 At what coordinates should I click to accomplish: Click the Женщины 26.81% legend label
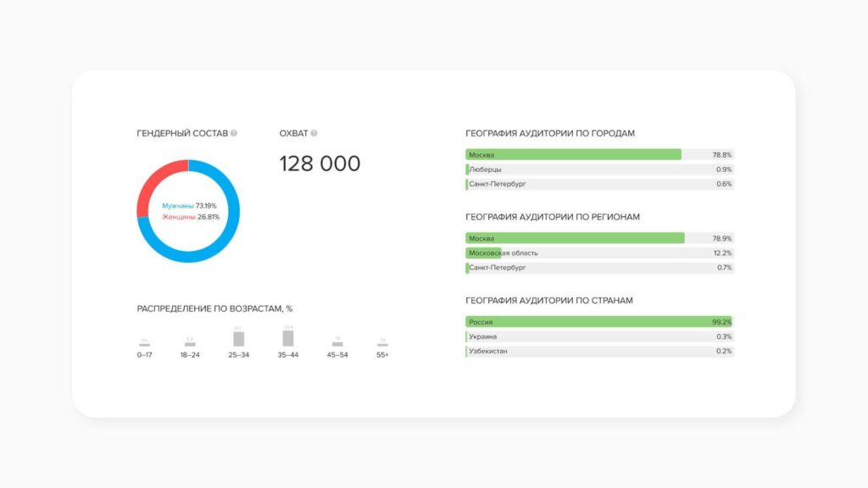(x=191, y=217)
